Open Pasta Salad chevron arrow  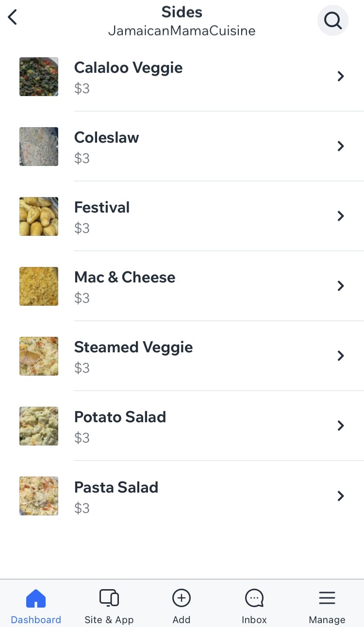341,495
